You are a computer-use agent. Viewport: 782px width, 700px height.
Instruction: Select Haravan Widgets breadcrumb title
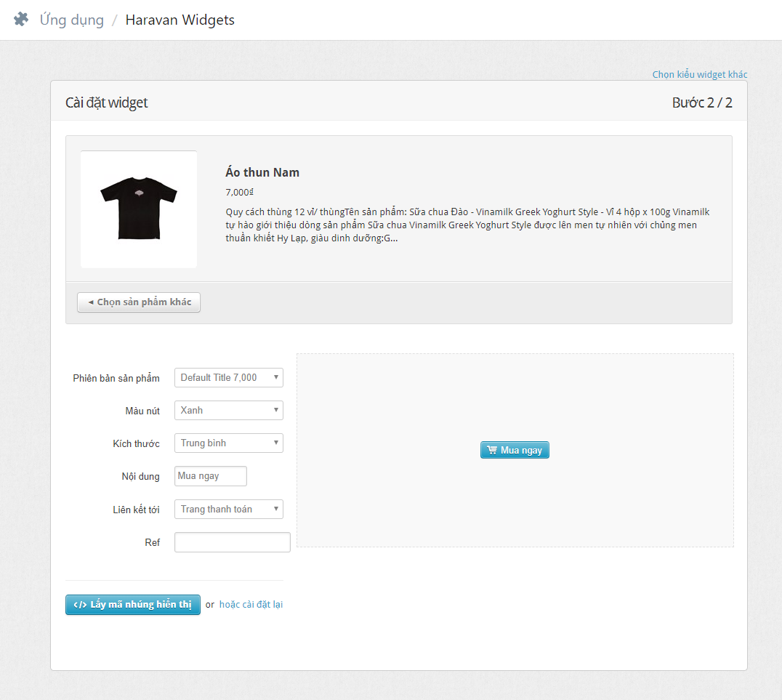[180, 20]
